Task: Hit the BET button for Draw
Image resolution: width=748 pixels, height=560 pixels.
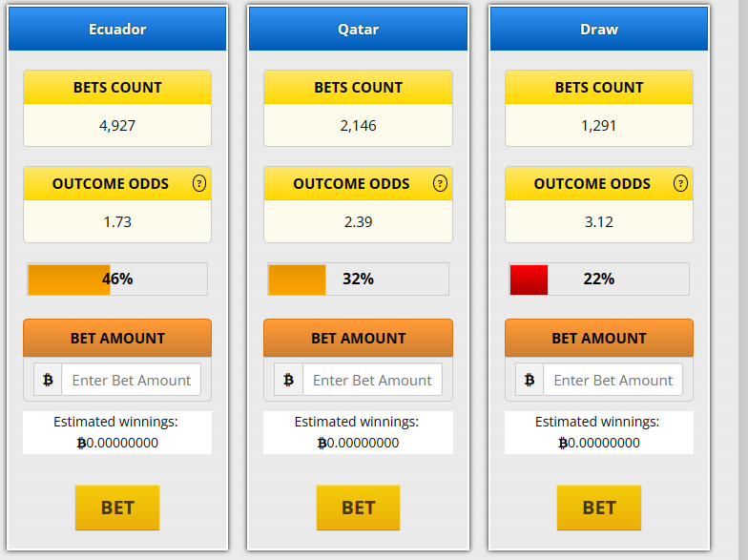Action: (599, 508)
